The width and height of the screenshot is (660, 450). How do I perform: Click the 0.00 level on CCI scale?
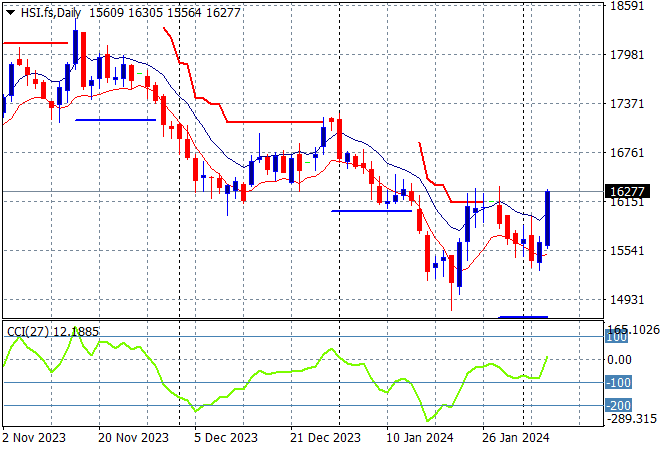(620, 360)
